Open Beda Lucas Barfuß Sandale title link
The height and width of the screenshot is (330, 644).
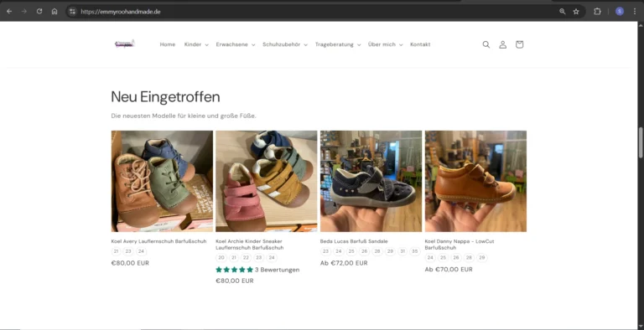[354, 241]
